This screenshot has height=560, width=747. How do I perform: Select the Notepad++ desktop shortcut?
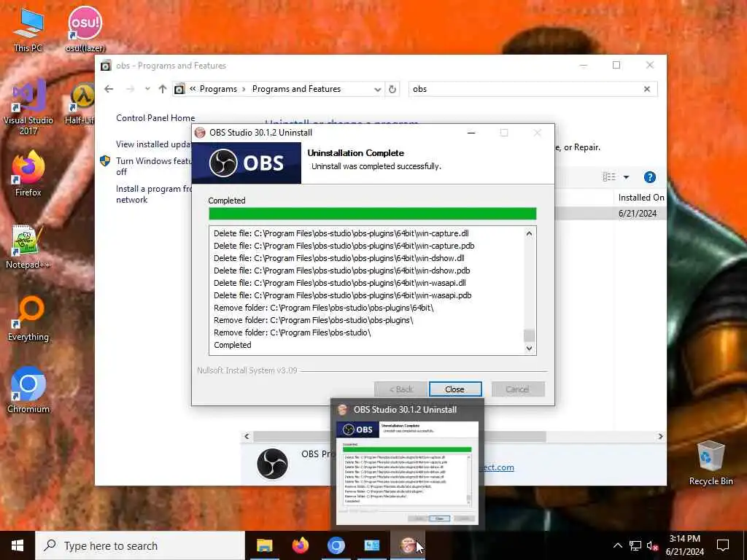pyautogui.click(x=28, y=246)
